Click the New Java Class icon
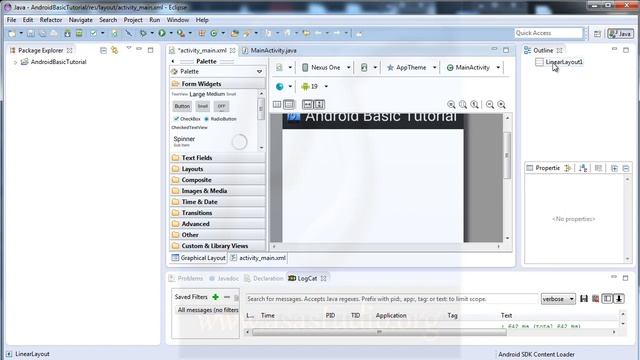Image resolution: width=640 pixels, height=360 pixels. [213, 33]
